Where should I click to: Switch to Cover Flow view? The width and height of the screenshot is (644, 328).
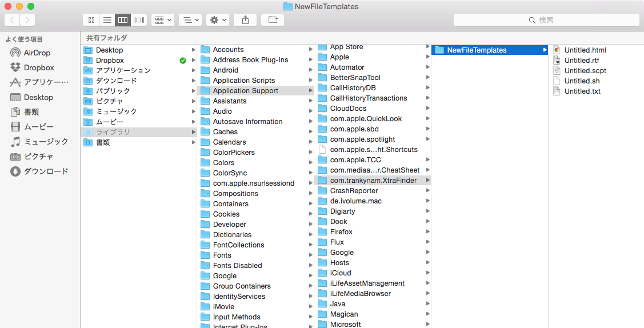coord(139,20)
